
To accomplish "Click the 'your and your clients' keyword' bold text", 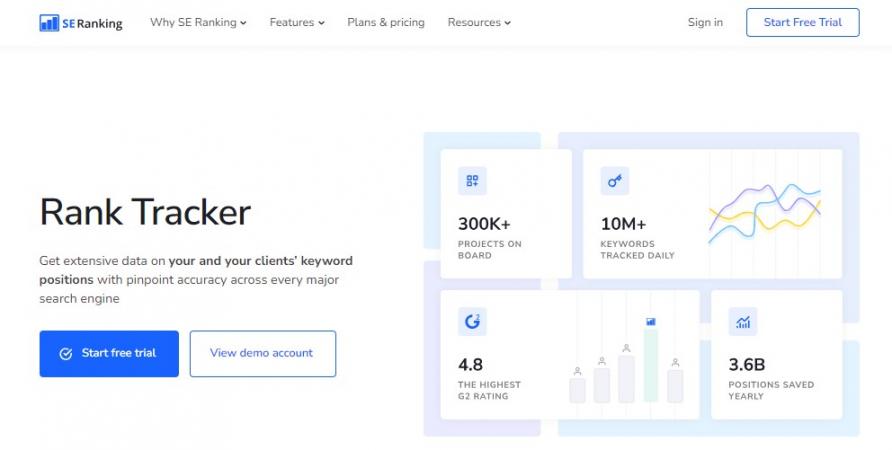I will [261, 261].
